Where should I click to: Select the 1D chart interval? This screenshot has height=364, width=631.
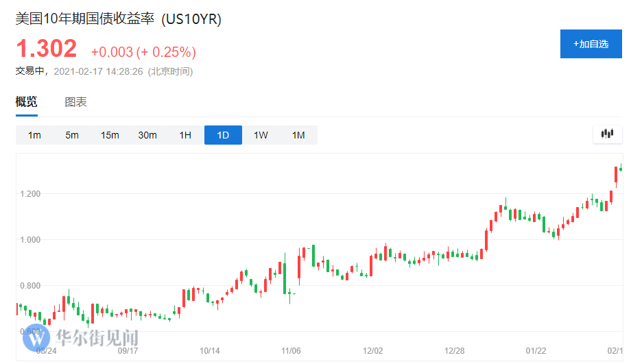(x=223, y=135)
